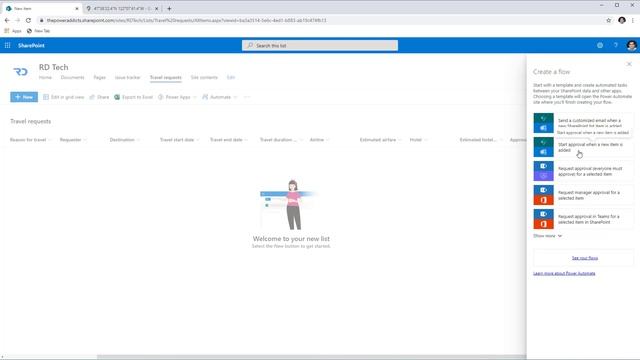
Task: Open the Pages navigation tab
Action: click(100, 78)
